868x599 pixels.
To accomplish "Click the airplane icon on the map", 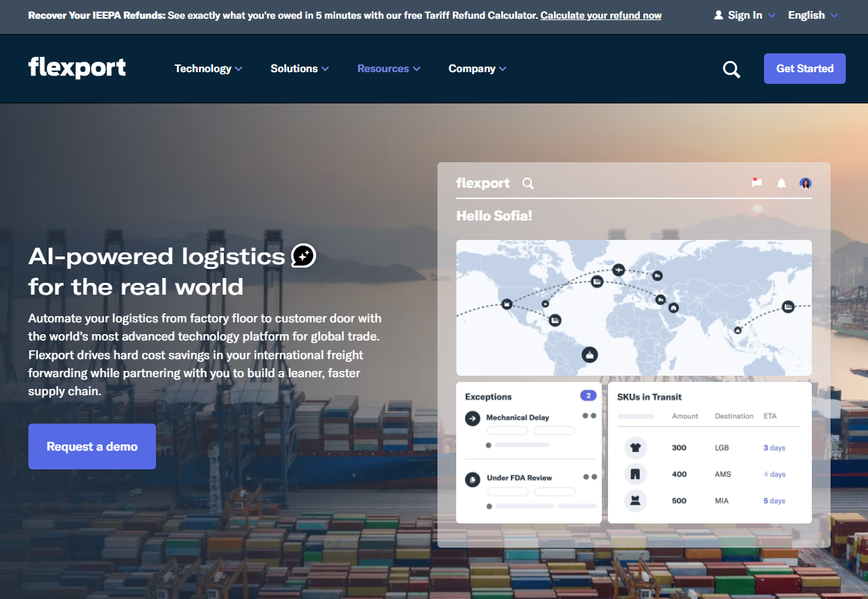I will click(x=619, y=269).
